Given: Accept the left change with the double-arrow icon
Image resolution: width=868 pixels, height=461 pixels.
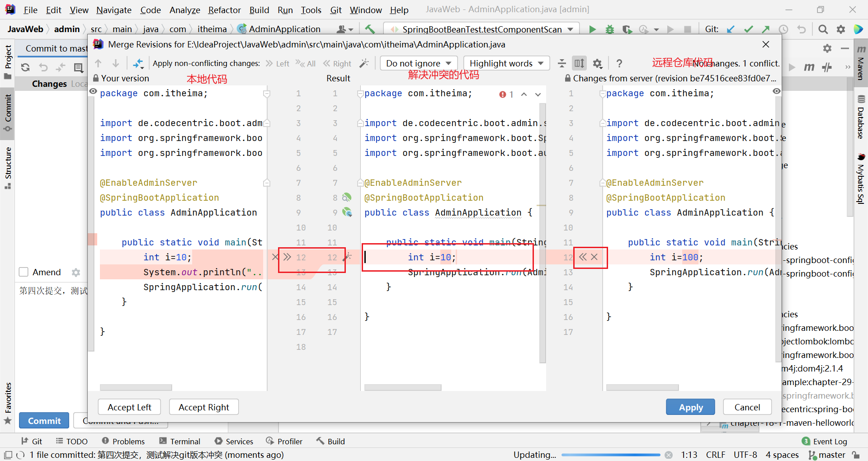Looking at the screenshot, I should point(287,257).
